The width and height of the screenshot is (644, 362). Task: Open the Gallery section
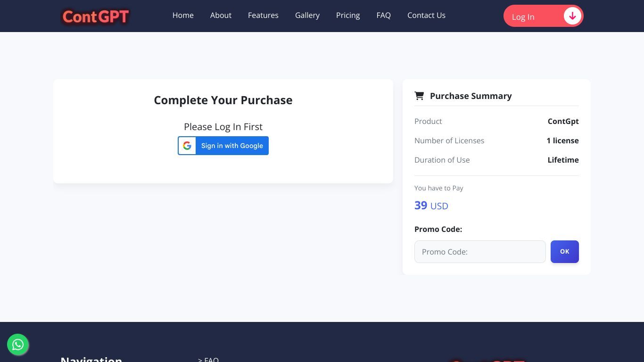point(307,16)
